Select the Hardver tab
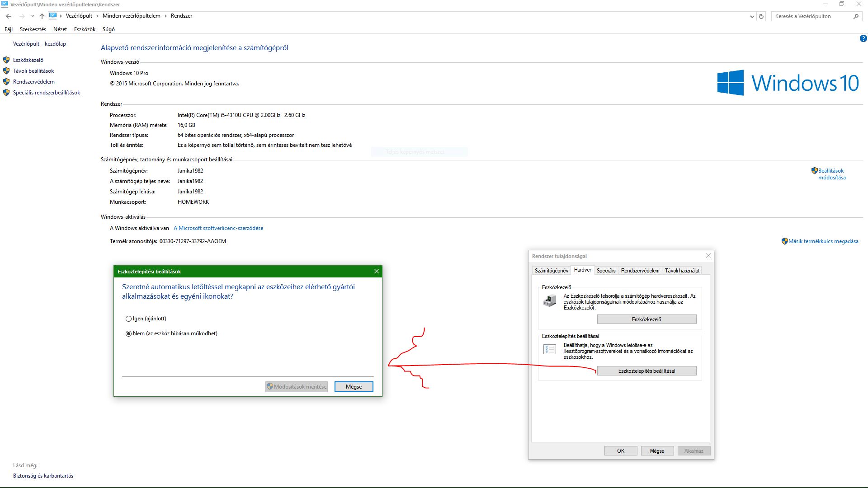Screen dimensions: 868x488 583,270
